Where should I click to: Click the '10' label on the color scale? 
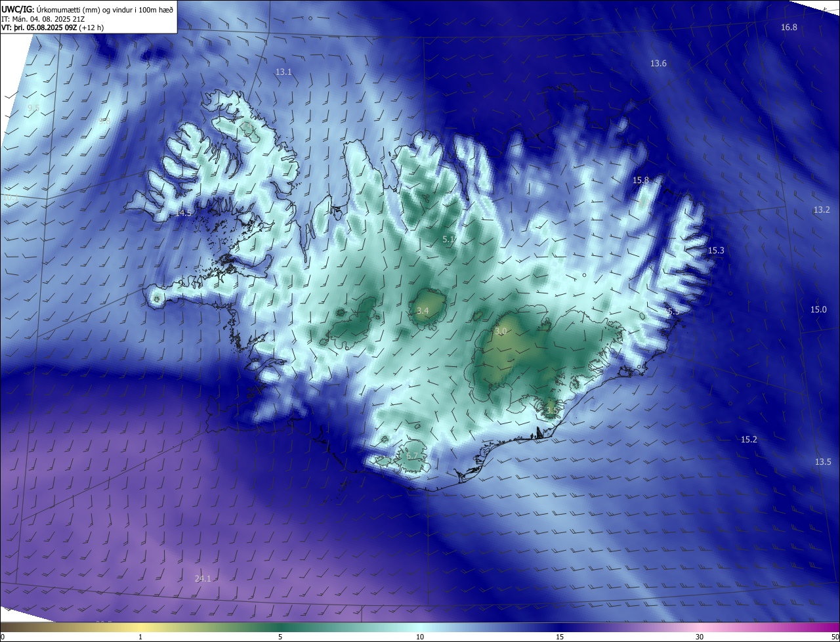coord(420,637)
